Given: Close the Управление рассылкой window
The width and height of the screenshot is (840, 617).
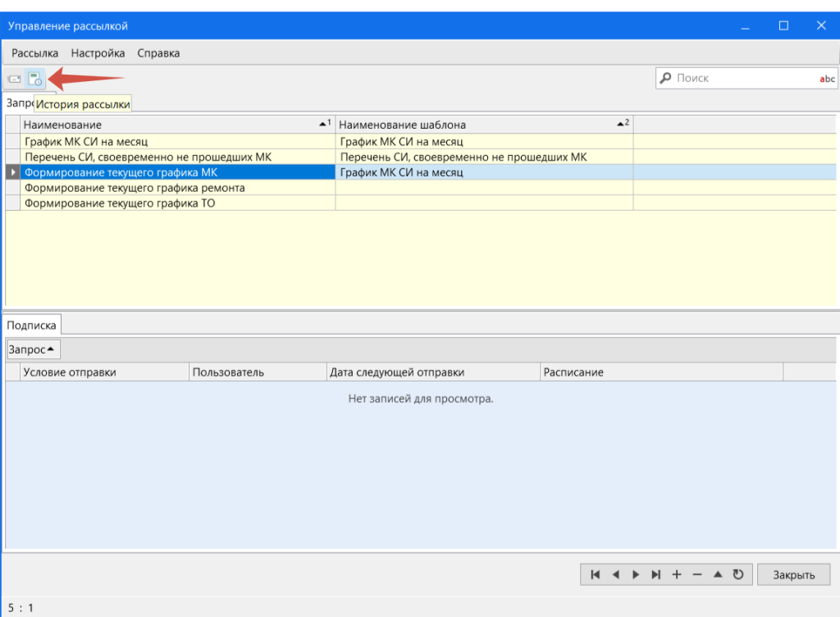Looking at the screenshot, I should 820,25.
